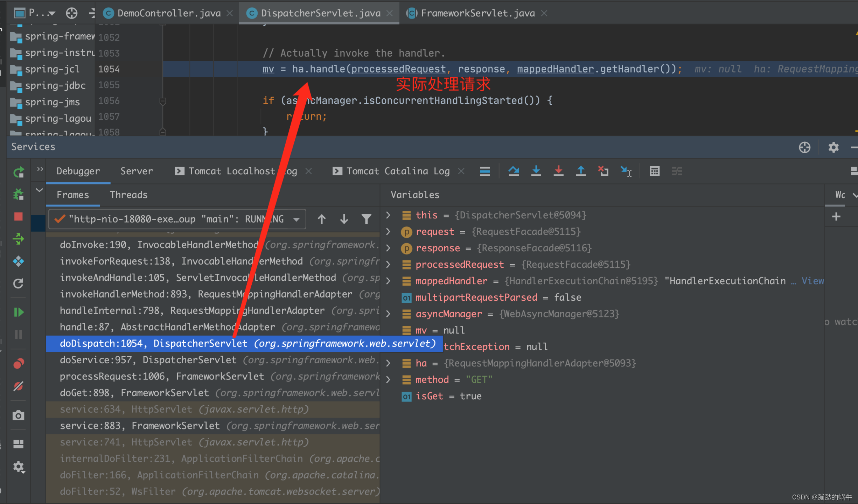Click the Step Over debugger icon

coord(514,171)
